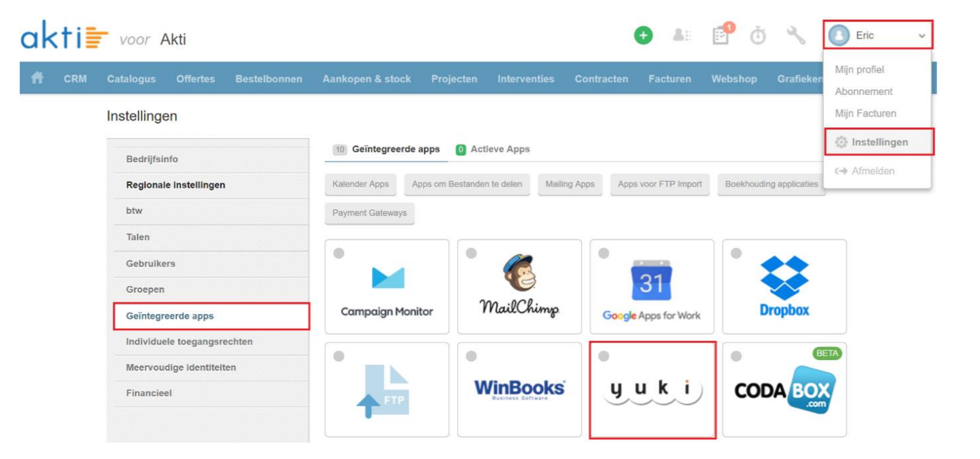Open the CodaBox app card

pyautogui.click(x=784, y=390)
